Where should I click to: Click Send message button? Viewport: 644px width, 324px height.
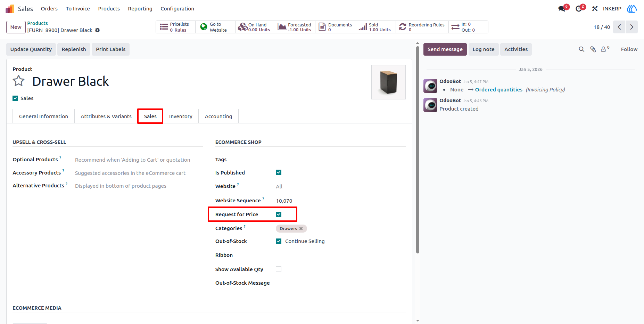[445, 49]
